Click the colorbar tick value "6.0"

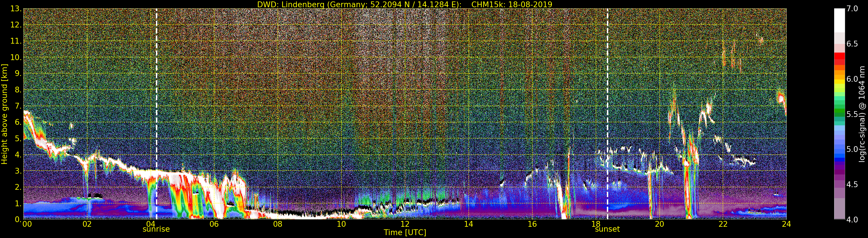(852, 79)
